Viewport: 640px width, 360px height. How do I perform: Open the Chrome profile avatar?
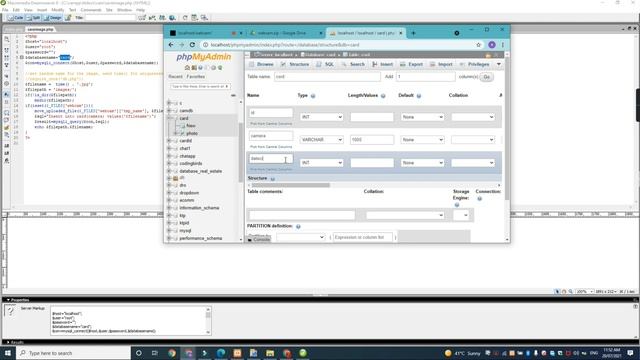(492, 45)
